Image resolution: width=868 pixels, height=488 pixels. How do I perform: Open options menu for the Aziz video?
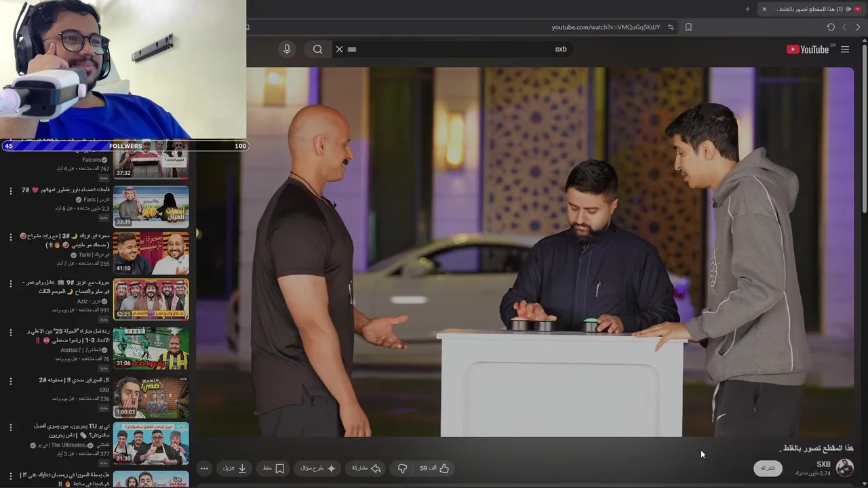coord(10,283)
